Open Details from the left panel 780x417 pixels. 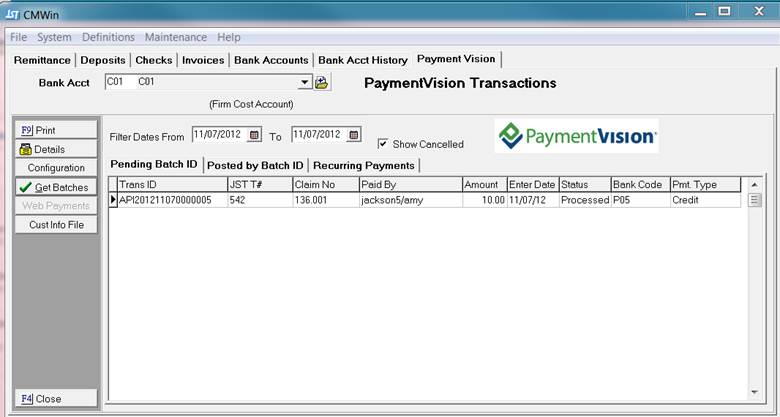pos(56,149)
